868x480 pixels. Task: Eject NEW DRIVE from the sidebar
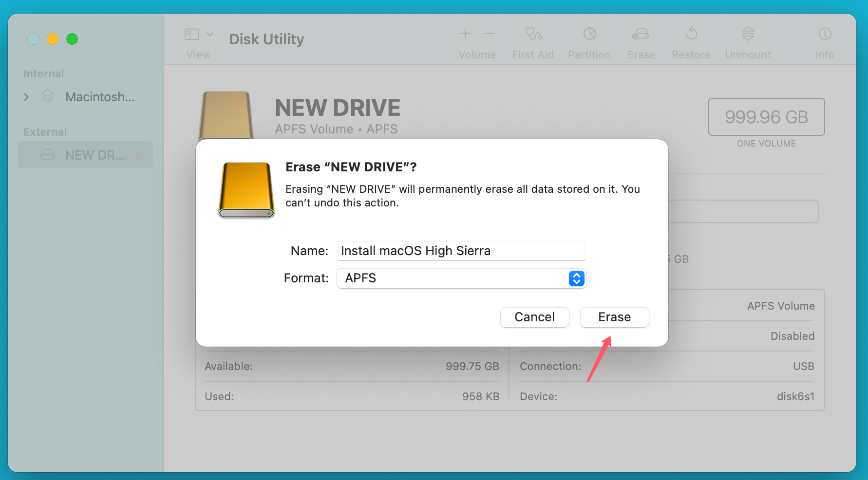point(139,155)
